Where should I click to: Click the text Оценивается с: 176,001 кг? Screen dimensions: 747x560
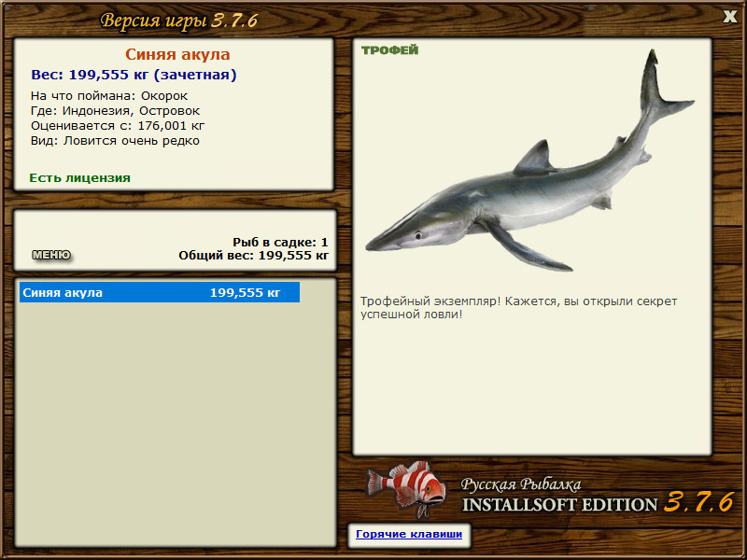(x=118, y=126)
